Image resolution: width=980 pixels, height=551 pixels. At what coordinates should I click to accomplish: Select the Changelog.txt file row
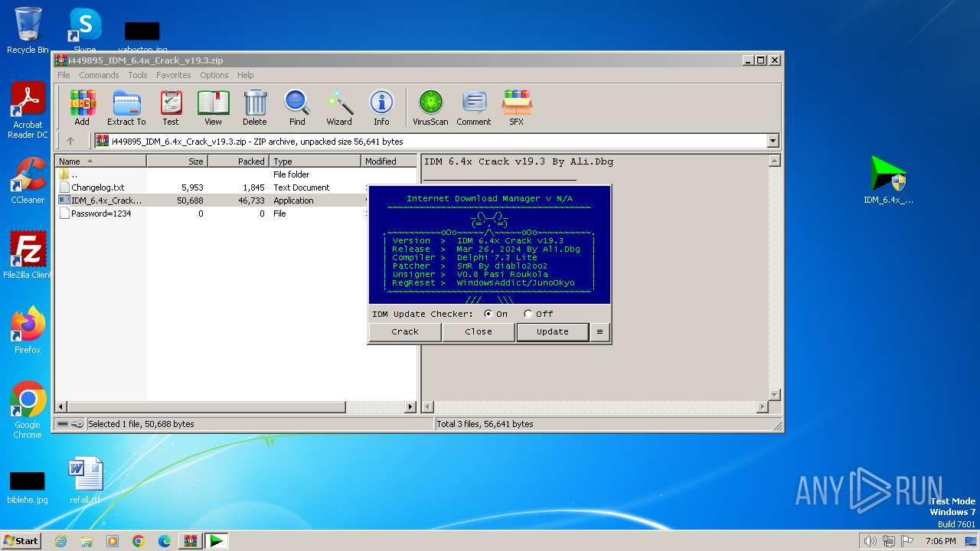coord(236,187)
